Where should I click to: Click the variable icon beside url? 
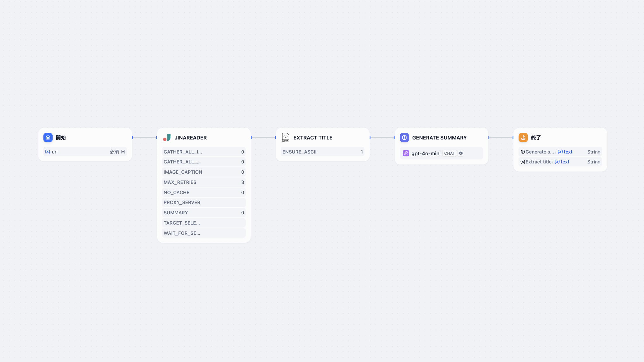47,152
